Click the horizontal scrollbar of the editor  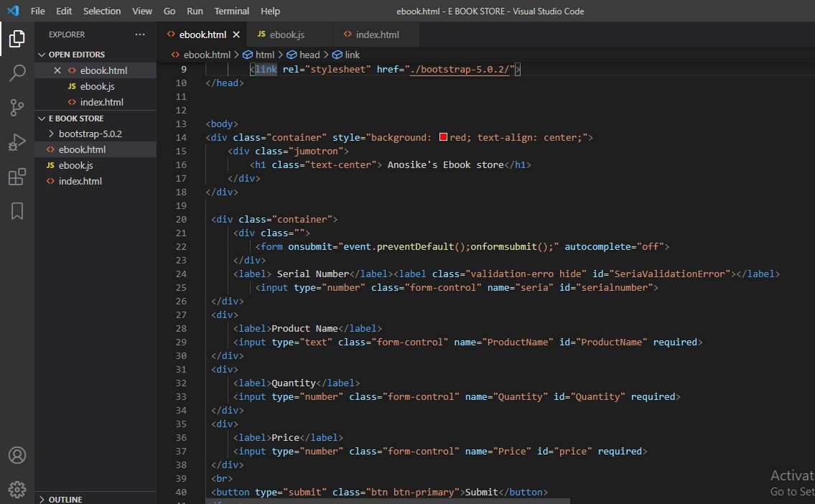(388, 501)
